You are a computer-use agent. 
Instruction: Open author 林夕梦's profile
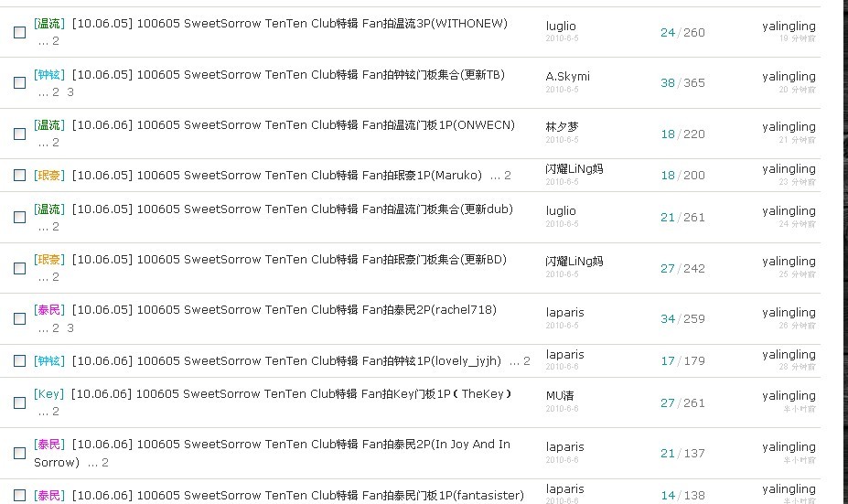coord(562,127)
